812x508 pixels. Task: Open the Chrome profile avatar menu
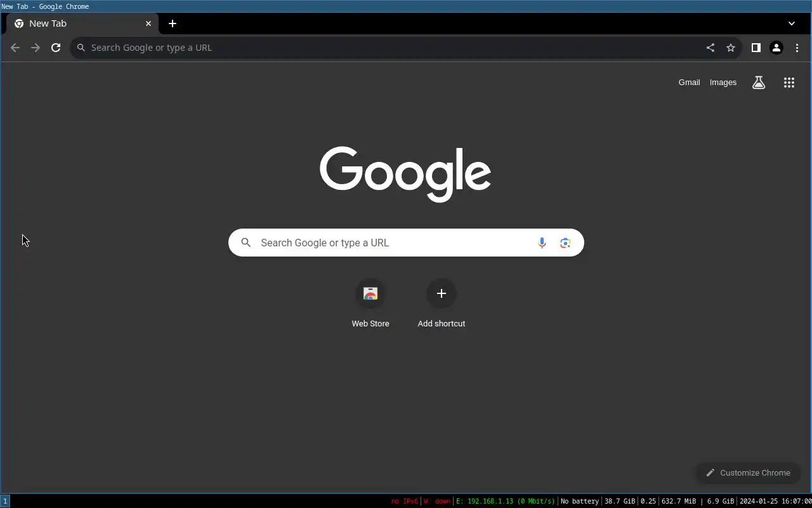[x=776, y=48]
